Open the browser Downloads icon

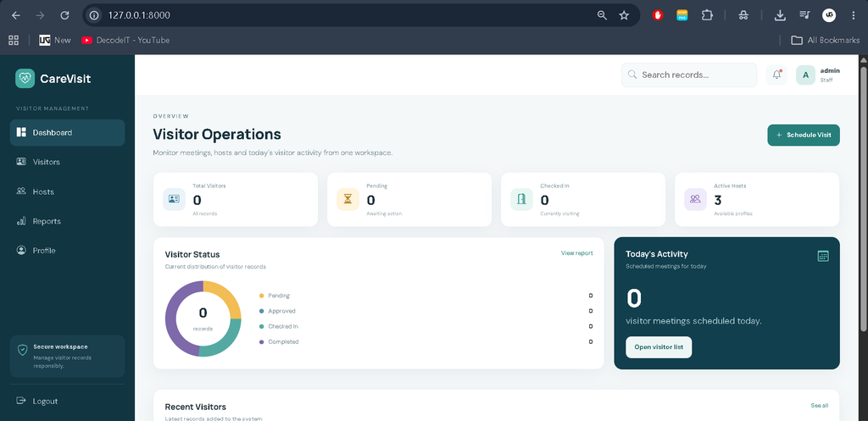pyautogui.click(x=780, y=15)
